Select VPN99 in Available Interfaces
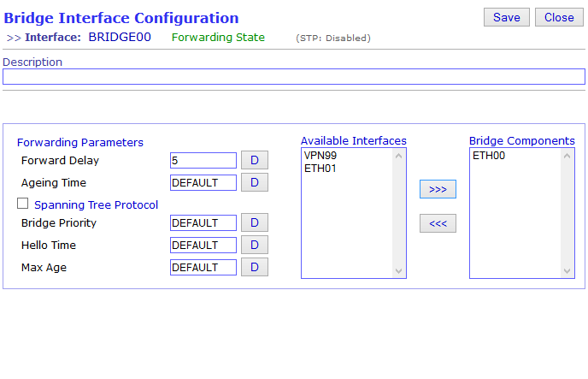Screen dimensions: 588x379 [320, 156]
